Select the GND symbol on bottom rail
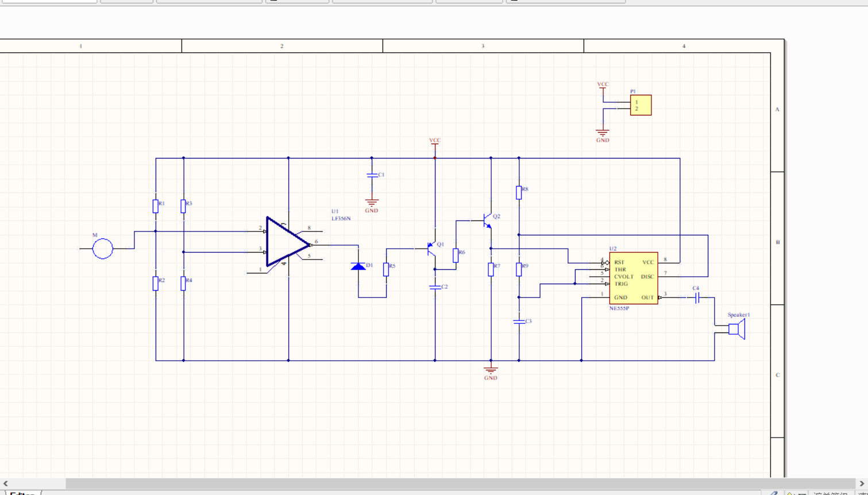Image resolution: width=868 pixels, height=495 pixels. [x=491, y=373]
